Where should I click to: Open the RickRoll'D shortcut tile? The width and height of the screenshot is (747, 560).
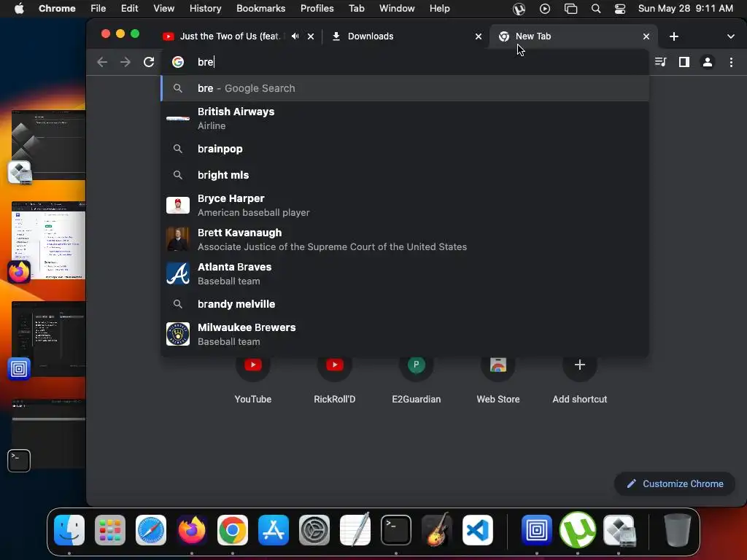334,380
